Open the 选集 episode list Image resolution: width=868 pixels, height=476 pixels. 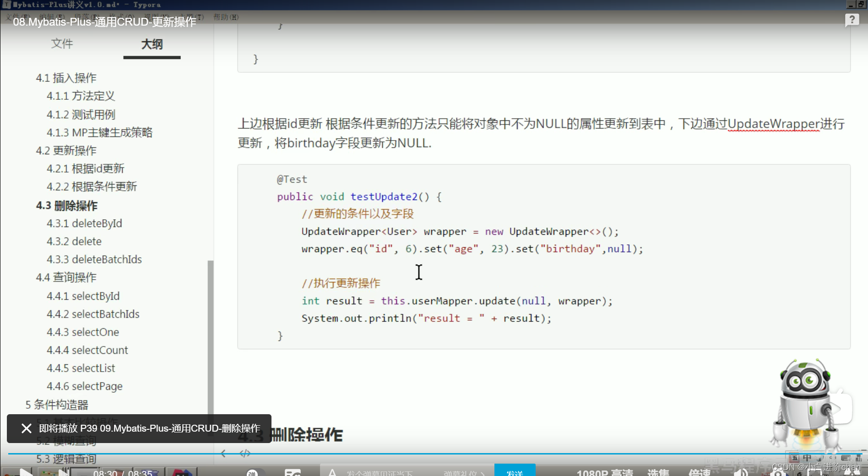point(658,472)
